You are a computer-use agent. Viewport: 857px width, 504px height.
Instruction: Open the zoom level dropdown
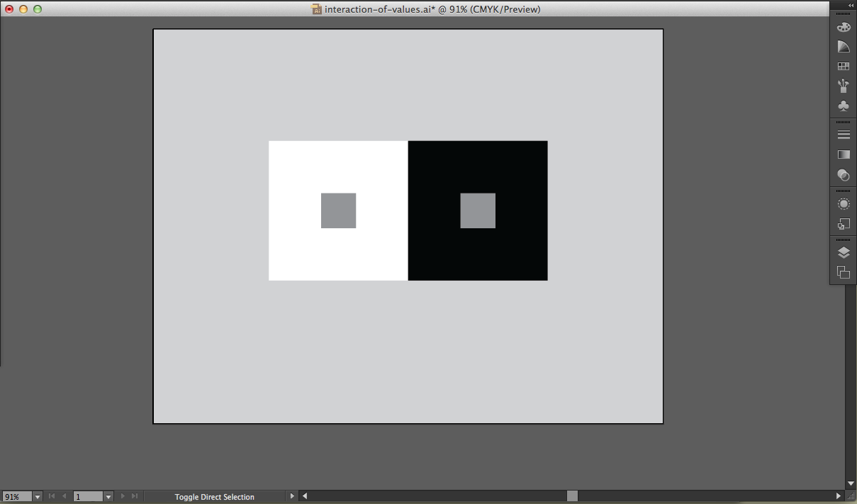[38, 497]
